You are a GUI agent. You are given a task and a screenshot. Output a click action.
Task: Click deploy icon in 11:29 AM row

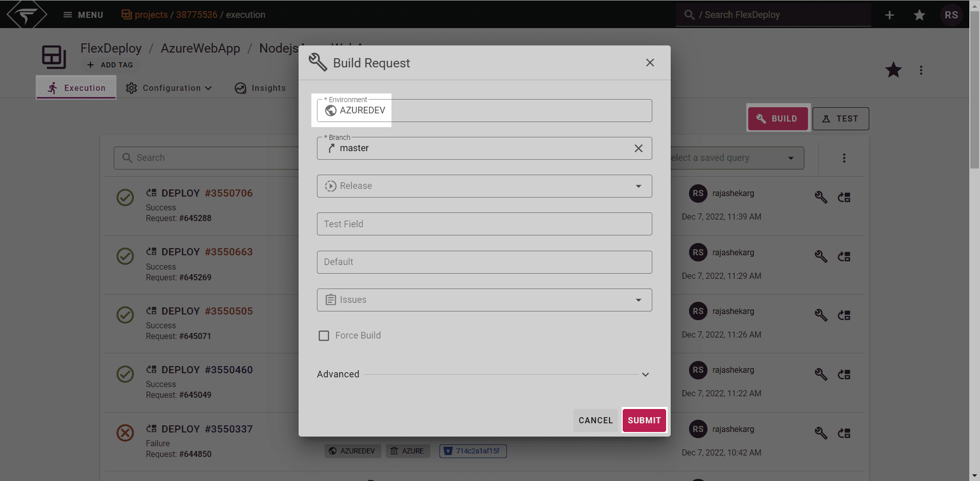[844, 256]
